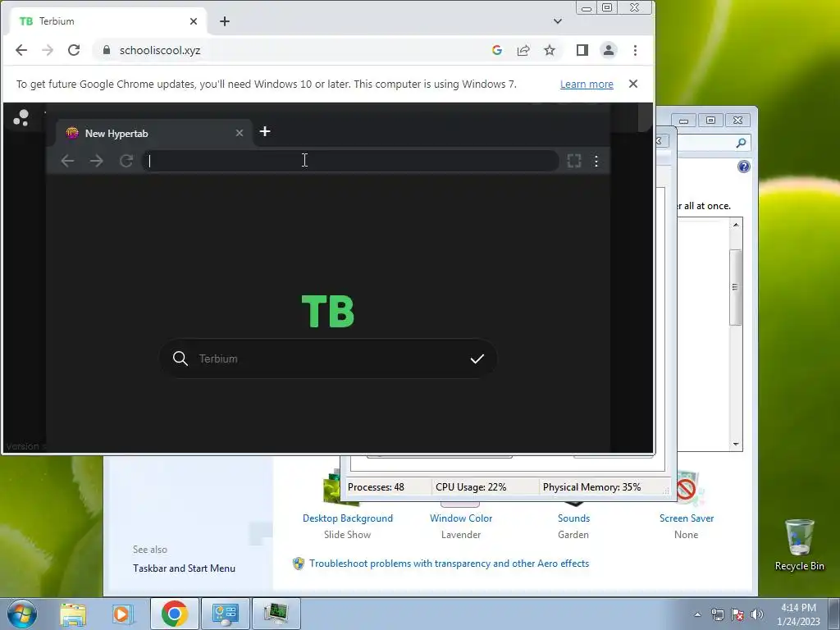Click the volume speaker tray icon
The image size is (840, 630).
757,614
